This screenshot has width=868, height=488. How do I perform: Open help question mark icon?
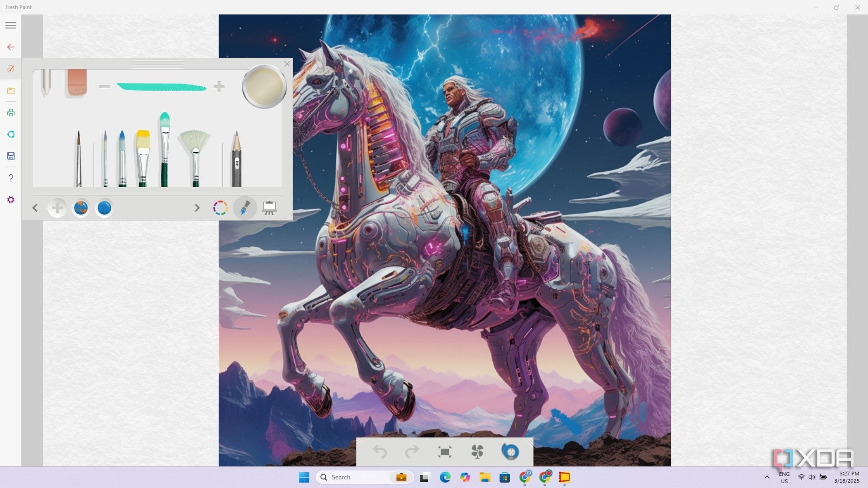(11, 178)
